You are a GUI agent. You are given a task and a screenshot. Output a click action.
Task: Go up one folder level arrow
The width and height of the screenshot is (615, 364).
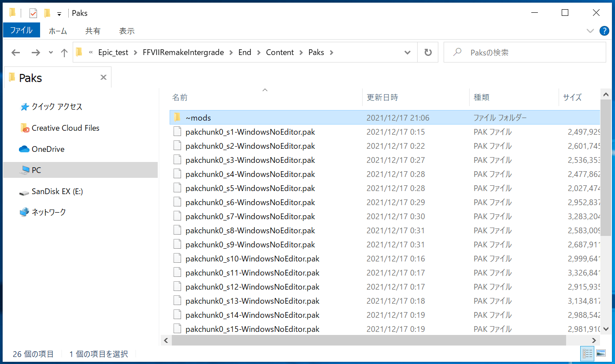point(64,52)
